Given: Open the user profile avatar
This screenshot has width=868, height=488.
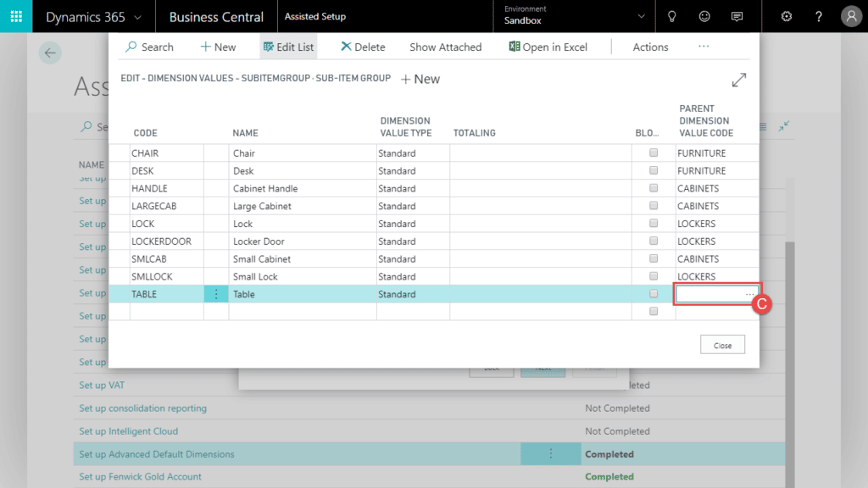Looking at the screenshot, I should (851, 17).
